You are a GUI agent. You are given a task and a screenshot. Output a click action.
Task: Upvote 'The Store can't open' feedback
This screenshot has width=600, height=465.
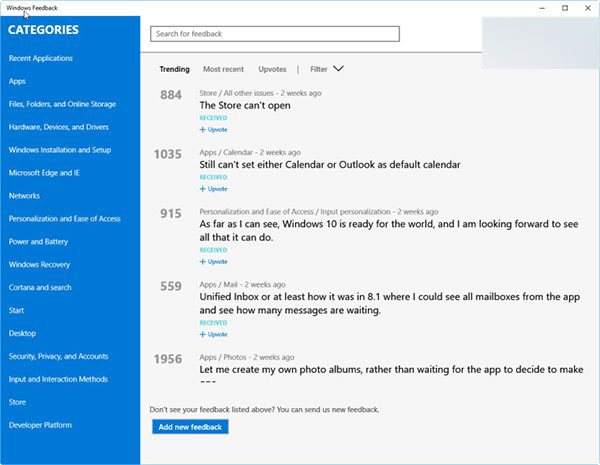point(214,130)
